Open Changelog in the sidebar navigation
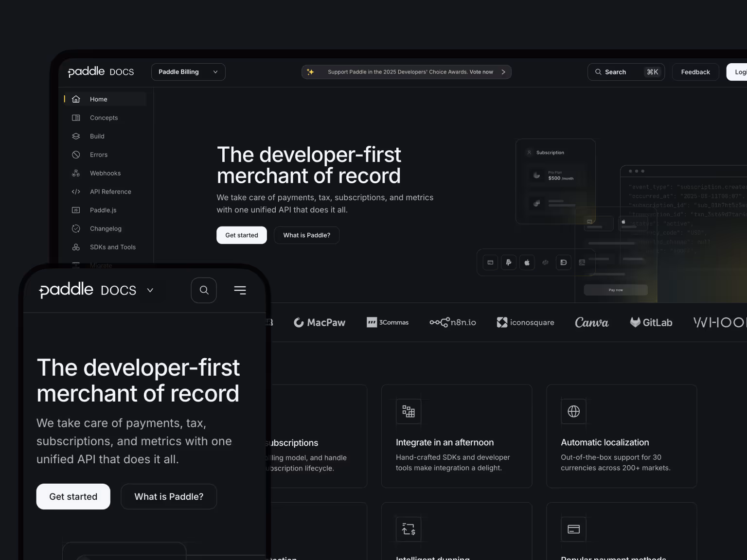The height and width of the screenshot is (560, 747). pyautogui.click(x=105, y=228)
